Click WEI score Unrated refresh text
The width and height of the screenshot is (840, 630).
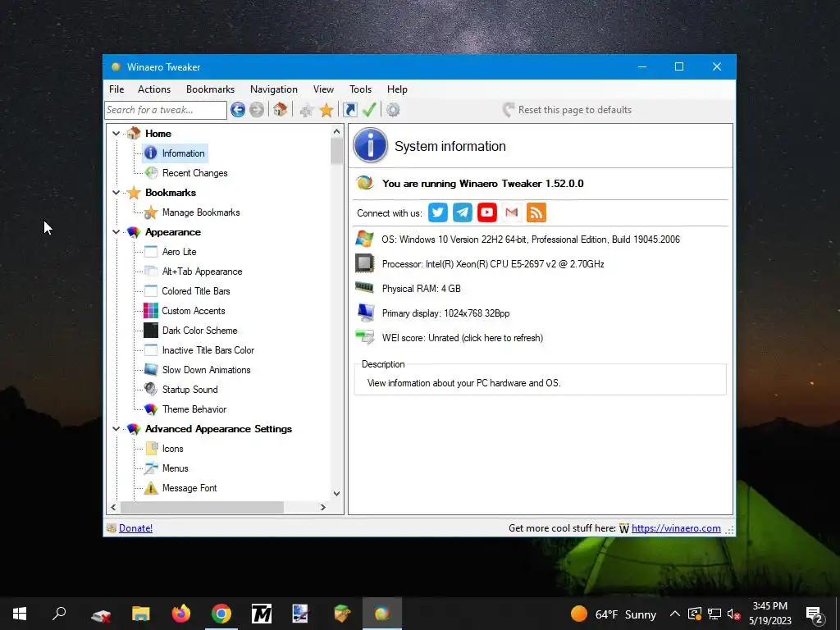click(x=463, y=338)
